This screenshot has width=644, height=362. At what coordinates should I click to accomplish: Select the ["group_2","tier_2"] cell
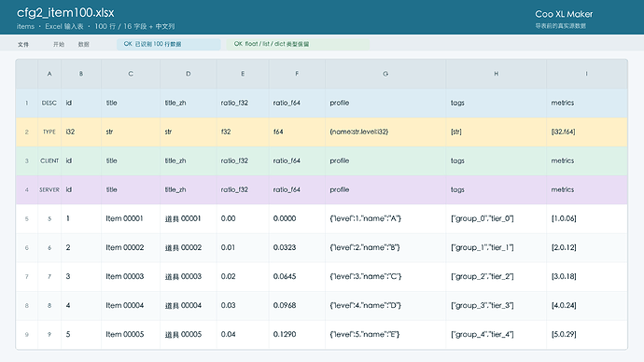(497, 276)
